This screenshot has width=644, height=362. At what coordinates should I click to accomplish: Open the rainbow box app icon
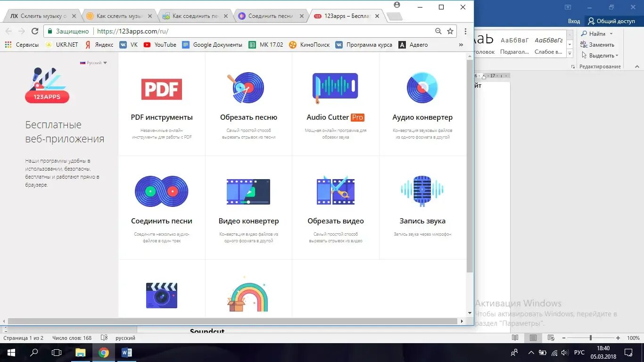coord(248,295)
